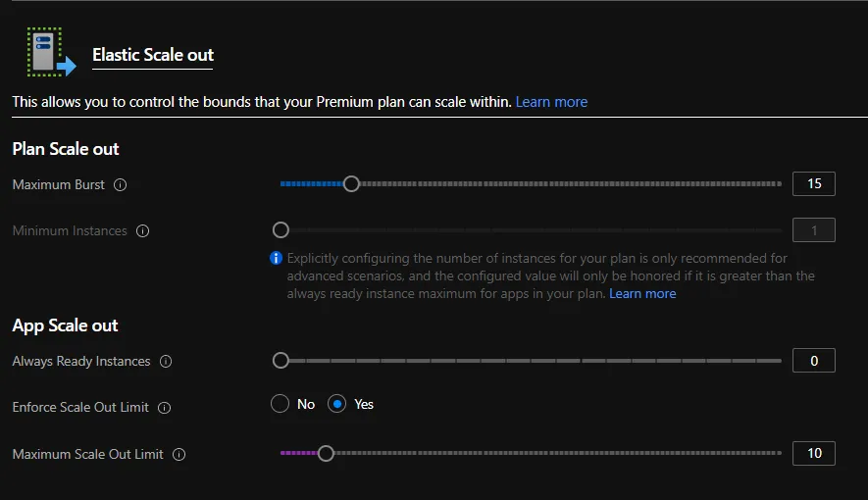Click the Always Ready Instances value field
Viewport: 868px width, 500px height.
[813, 361]
